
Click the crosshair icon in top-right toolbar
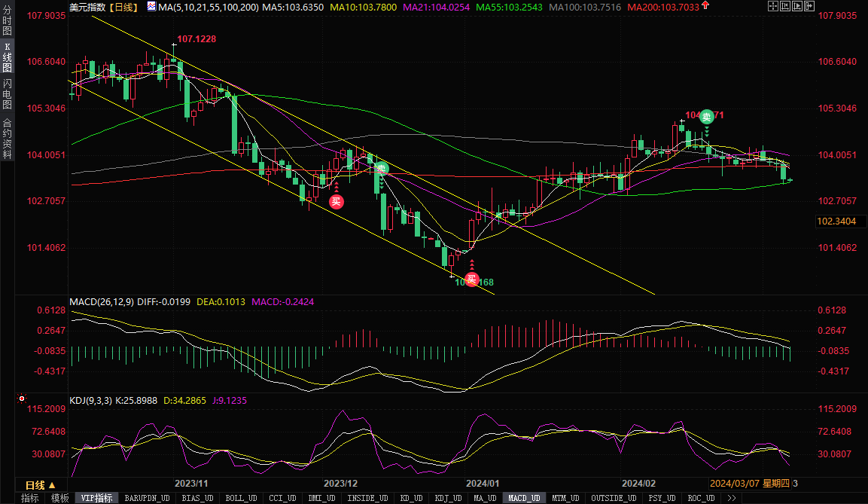coord(774,6)
